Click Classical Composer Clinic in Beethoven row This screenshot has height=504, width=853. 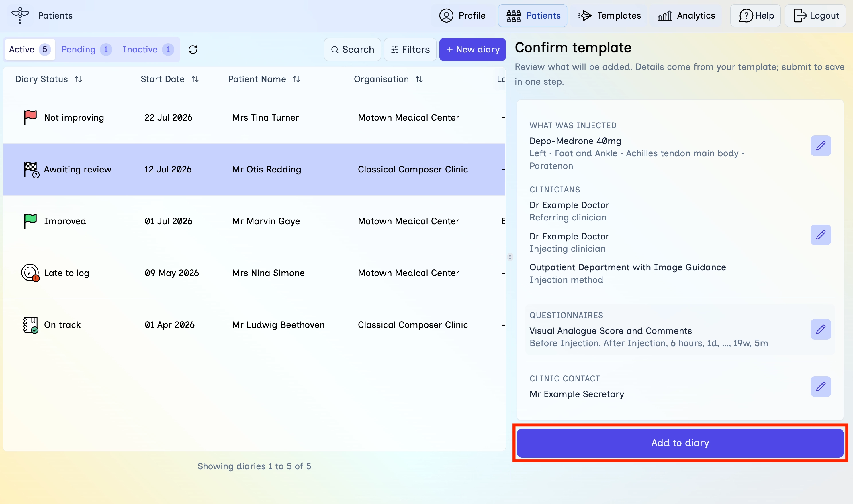point(412,325)
